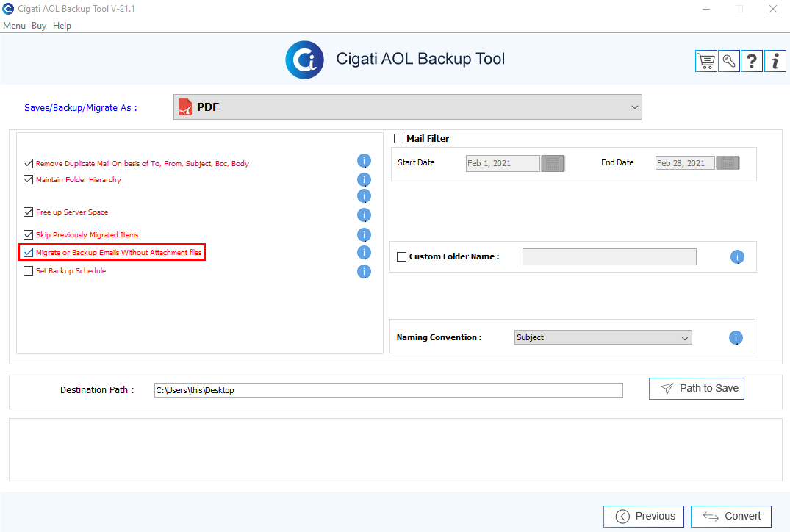Toggle Skip Previously Migrated Items
Screen dimensions: 790x532
pos(28,234)
